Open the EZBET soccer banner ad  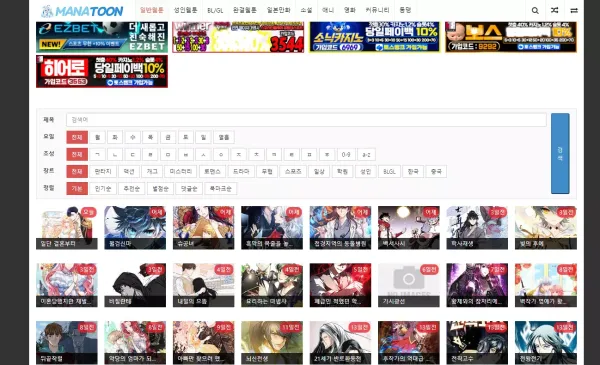tap(102, 37)
